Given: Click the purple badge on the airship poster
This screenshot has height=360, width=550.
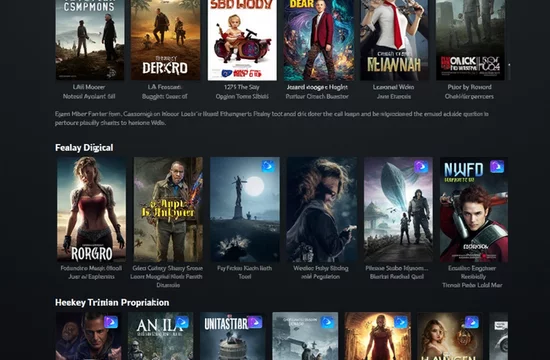Looking at the screenshot, I should [421, 167].
